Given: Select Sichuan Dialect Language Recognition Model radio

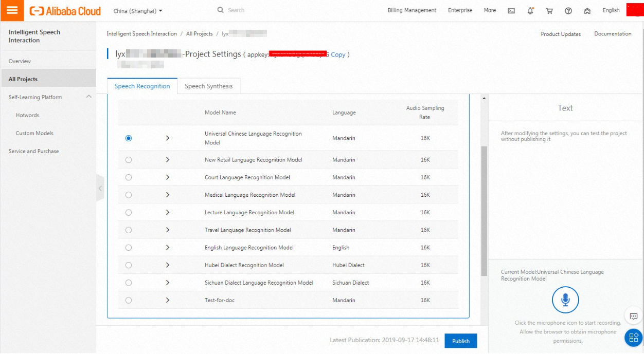Looking at the screenshot, I should click(x=129, y=283).
